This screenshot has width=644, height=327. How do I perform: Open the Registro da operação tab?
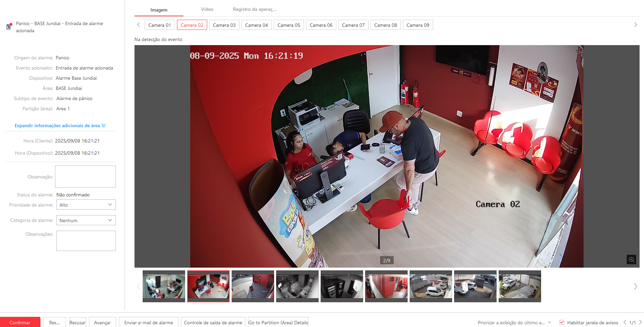tap(254, 9)
